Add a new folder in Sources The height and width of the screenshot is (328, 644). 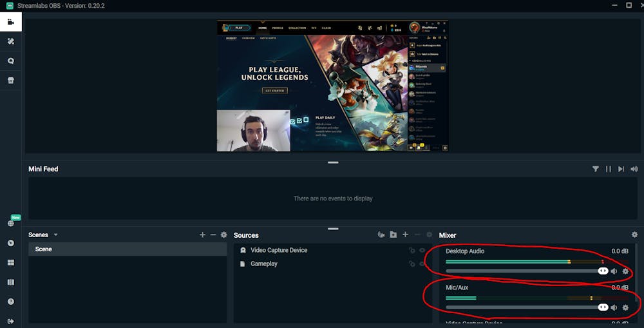click(x=393, y=235)
